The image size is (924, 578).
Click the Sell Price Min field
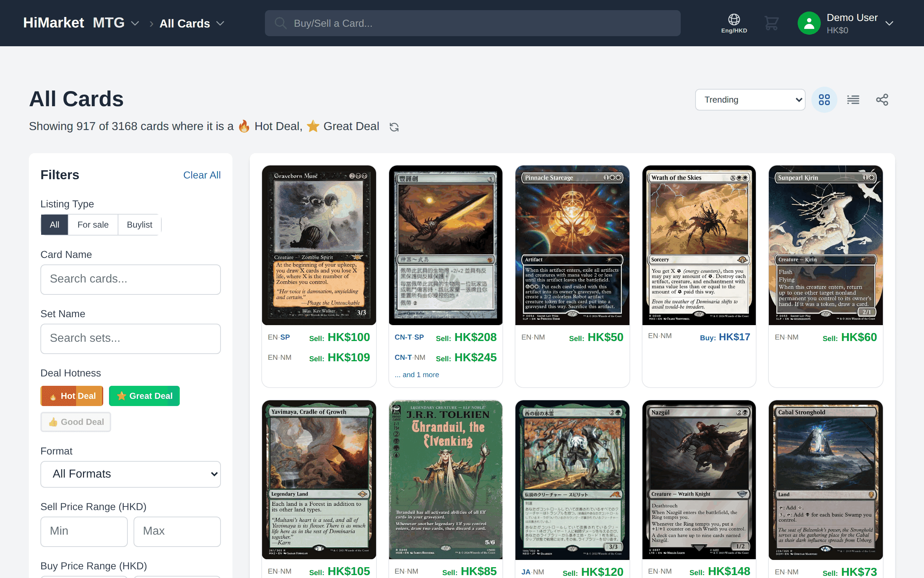[84, 532]
